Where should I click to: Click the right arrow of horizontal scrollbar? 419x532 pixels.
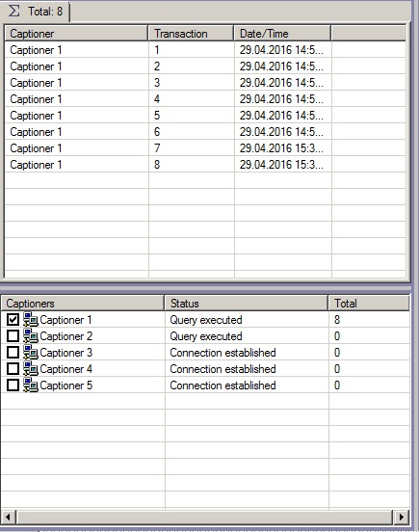coord(402,518)
